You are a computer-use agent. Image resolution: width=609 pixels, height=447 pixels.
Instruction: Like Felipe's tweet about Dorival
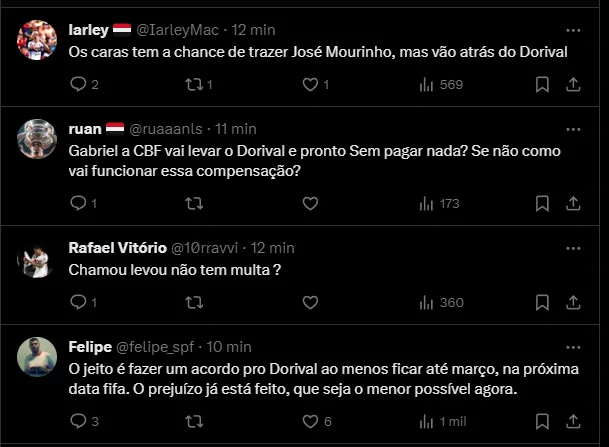coord(310,421)
